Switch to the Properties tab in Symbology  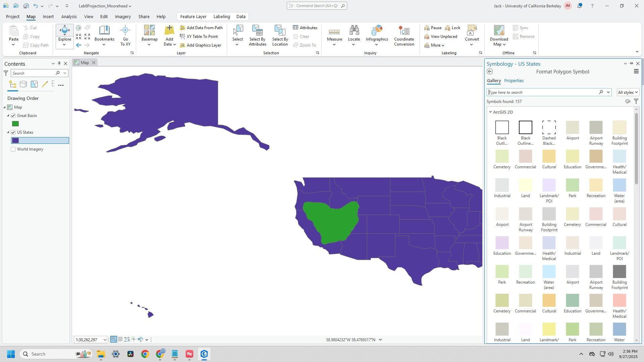[514, 81]
